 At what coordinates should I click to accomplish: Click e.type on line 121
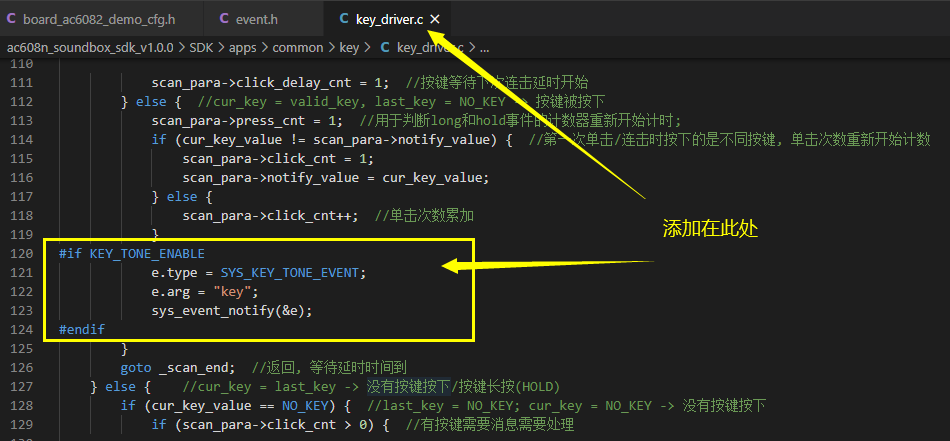pyautogui.click(x=174, y=273)
